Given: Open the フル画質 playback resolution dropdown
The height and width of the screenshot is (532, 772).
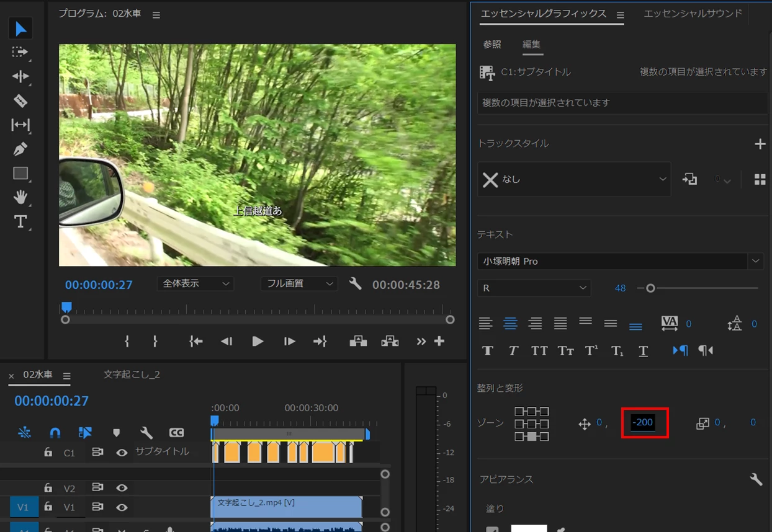Looking at the screenshot, I should 299,283.
